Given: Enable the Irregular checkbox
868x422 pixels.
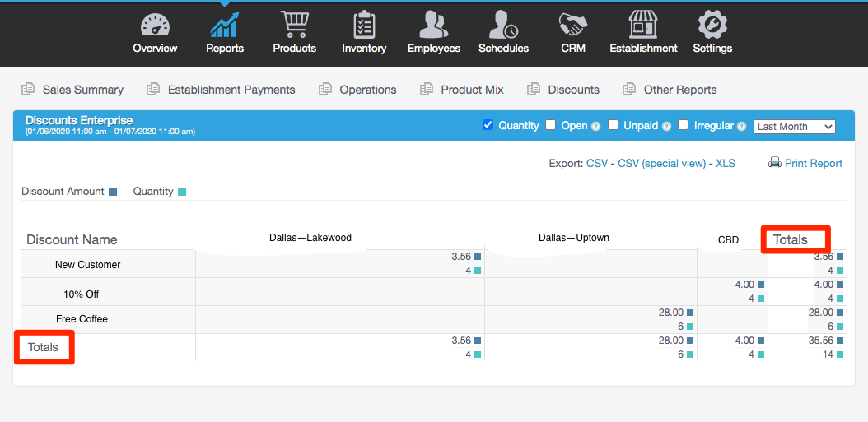Looking at the screenshot, I should [x=683, y=125].
